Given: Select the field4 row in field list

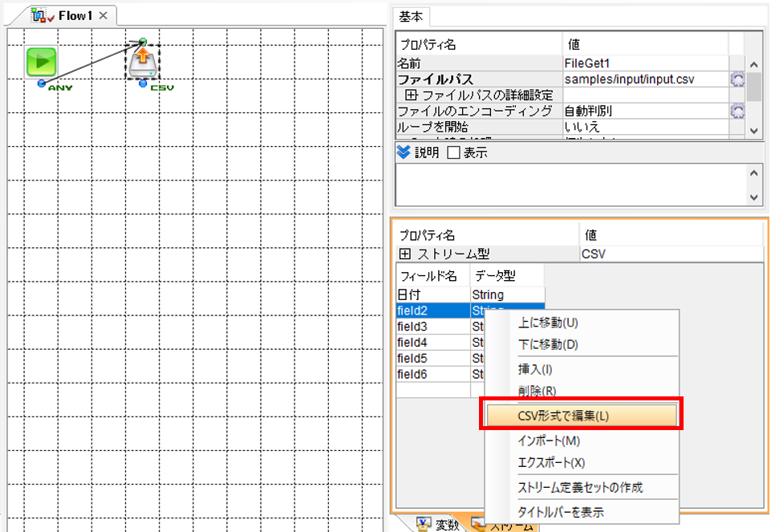Looking at the screenshot, I should coord(432,342).
